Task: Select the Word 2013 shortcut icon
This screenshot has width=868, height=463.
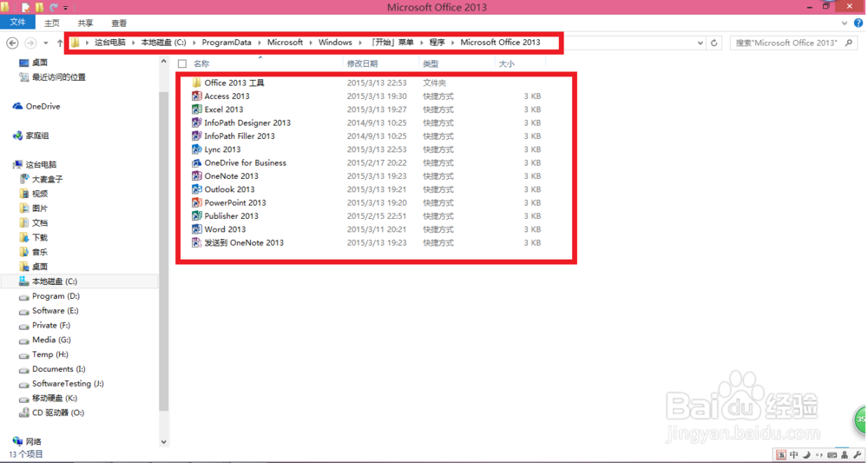Action: pyautogui.click(x=196, y=229)
